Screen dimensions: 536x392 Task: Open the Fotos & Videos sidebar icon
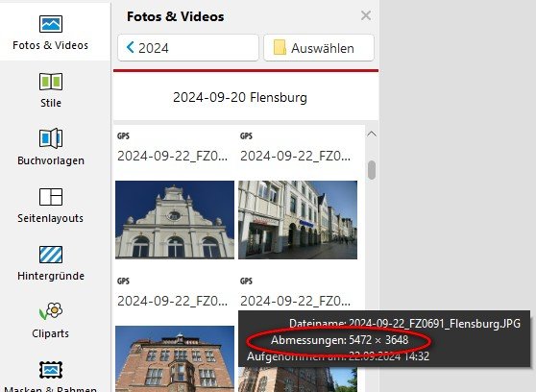pos(51,24)
